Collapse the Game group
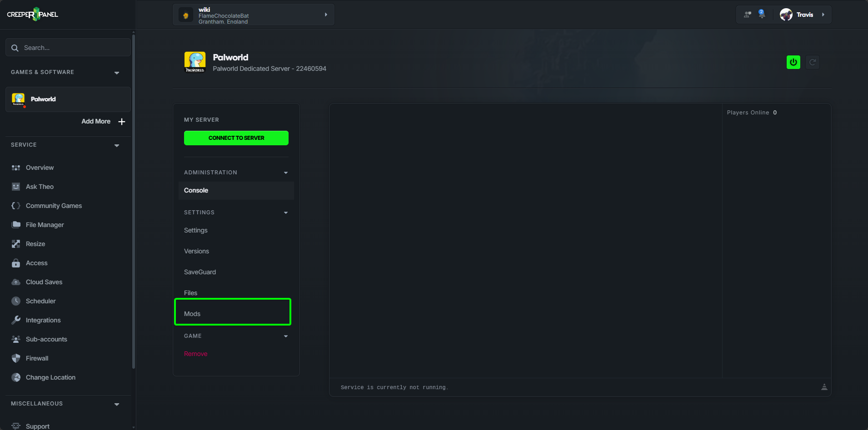Viewport: 868px width, 430px height. pos(286,336)
